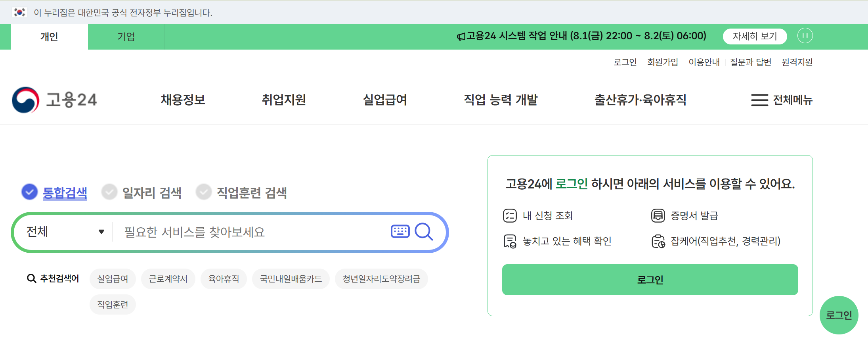Click the virtual keyboard icon in search bar
The width and height of the screenshot is (868, 338).
click(x=400, y=232)
